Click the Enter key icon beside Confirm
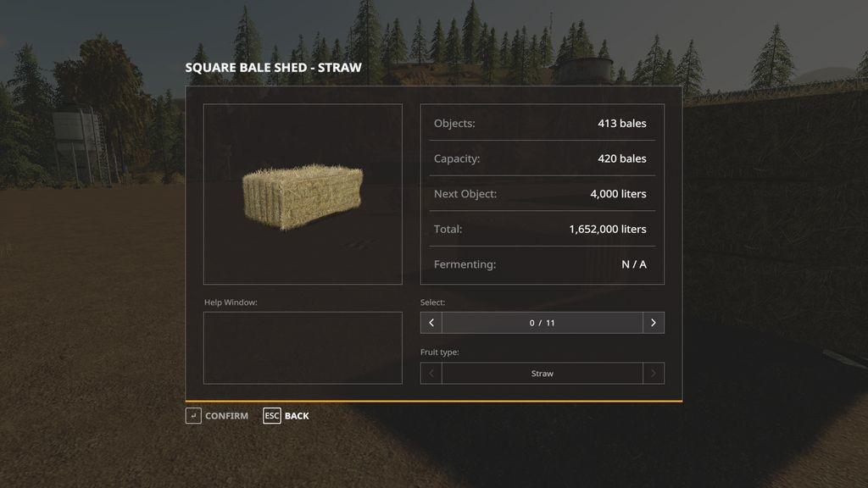This screenshot has width=868, height=488. tap(193, 416)
